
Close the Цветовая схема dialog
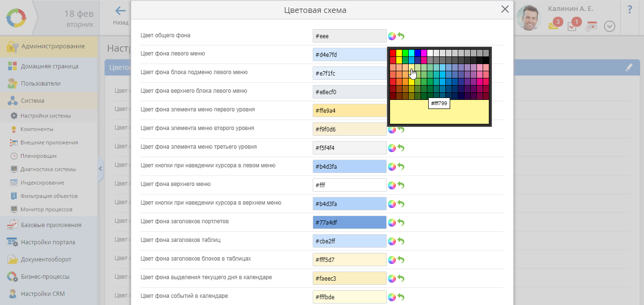click(x=505, y=9)
